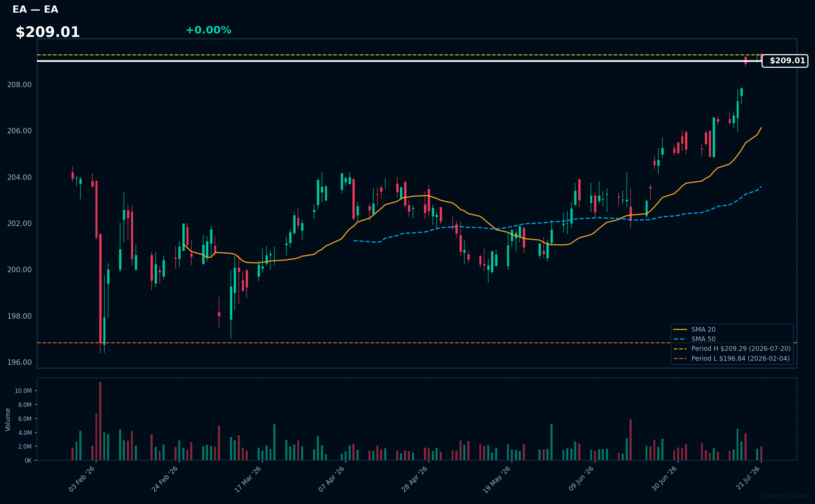Click the $209.01 current price tag
Screen dimensions: 815x504
point(785,61)
